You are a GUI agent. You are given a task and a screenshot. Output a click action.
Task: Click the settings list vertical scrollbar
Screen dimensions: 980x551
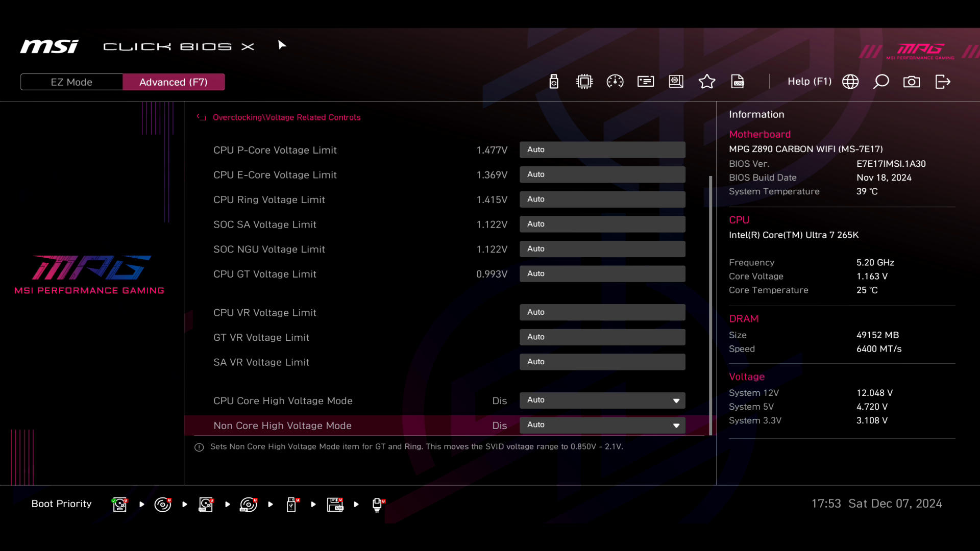point(710,306)
